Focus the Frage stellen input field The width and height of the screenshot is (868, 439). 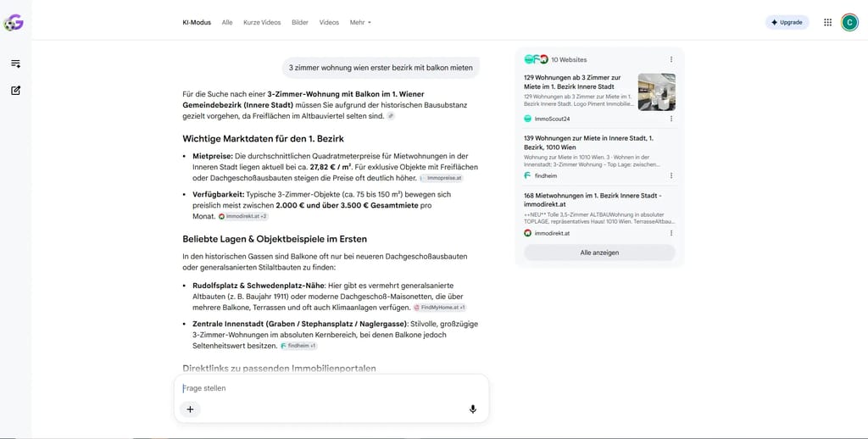coord(331,389)
